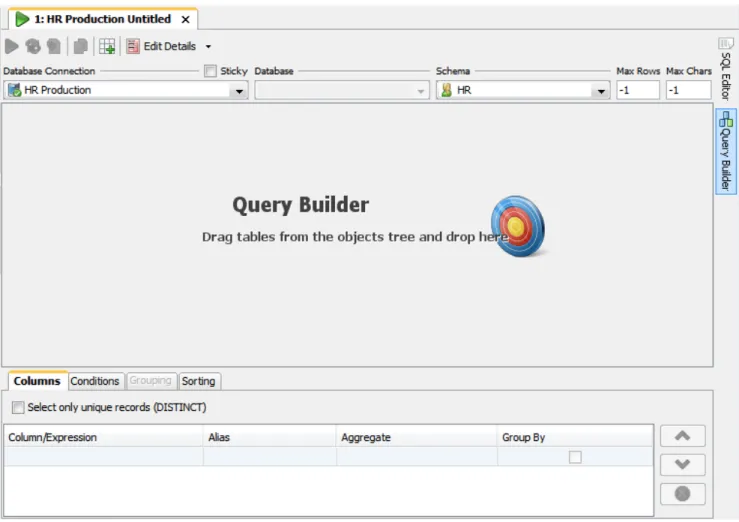
Task: Click the empty Alias cell
Action: click(270, 457)
